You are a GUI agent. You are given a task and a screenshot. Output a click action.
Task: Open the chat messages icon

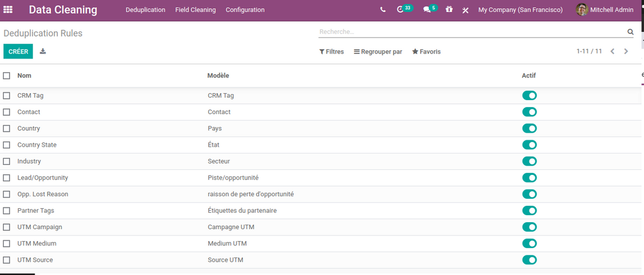tap(427, 10)
